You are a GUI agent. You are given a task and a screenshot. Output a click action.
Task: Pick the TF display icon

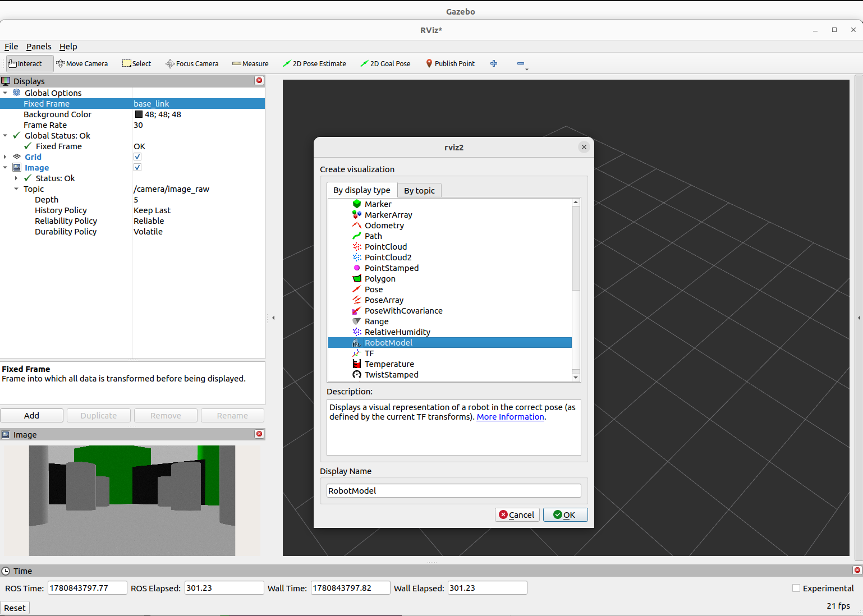357,353
